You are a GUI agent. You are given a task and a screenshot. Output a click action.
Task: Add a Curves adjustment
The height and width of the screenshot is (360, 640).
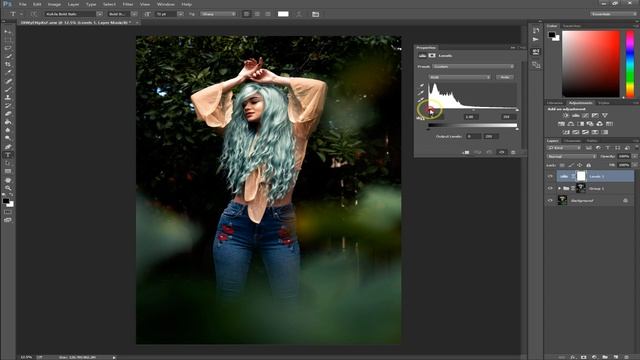click(585, 116)
